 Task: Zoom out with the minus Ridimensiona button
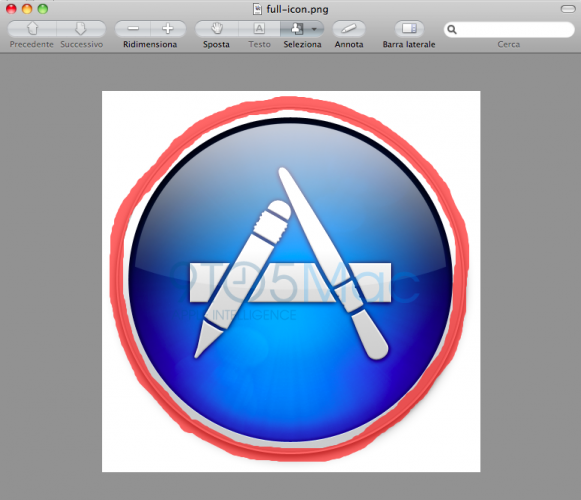[x=133, y=29]
